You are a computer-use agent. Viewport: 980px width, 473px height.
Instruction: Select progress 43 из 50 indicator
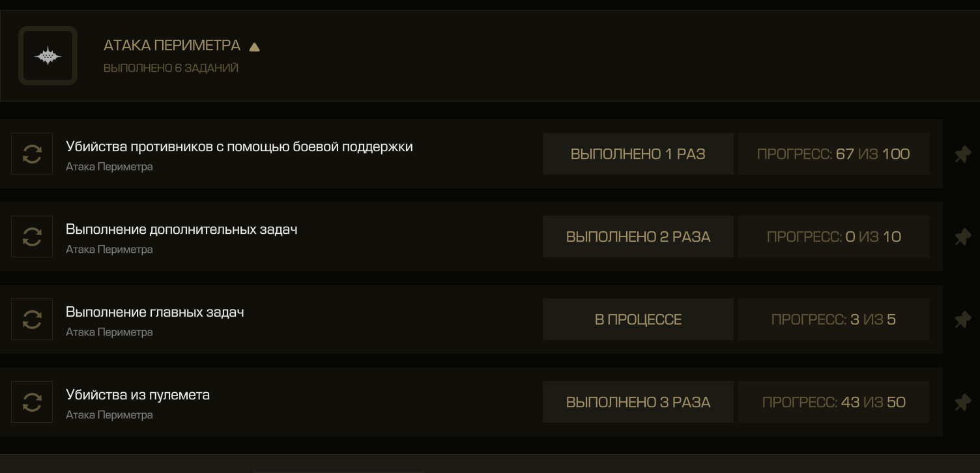coord(833,402)
